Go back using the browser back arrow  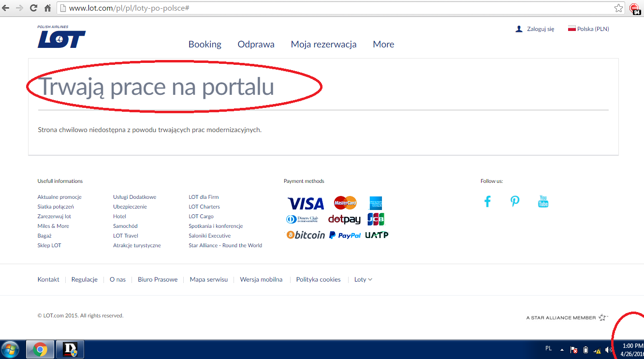(7, 8)
